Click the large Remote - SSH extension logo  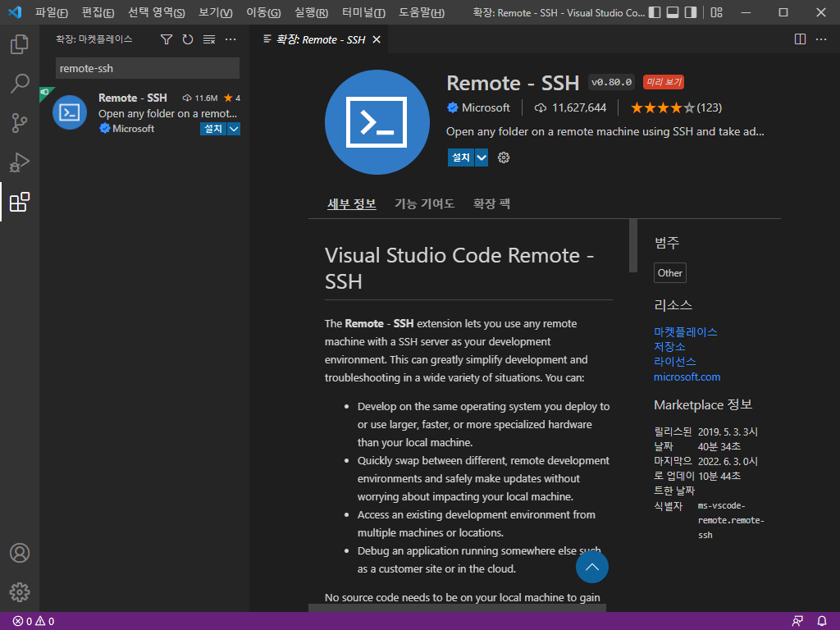[377, 122]
